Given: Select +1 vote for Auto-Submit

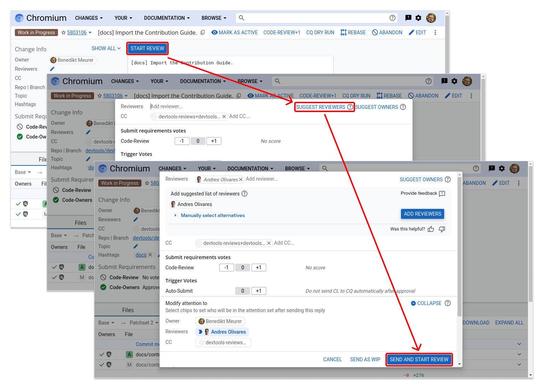Looking at the screenshot, I should tap(259, 291).
